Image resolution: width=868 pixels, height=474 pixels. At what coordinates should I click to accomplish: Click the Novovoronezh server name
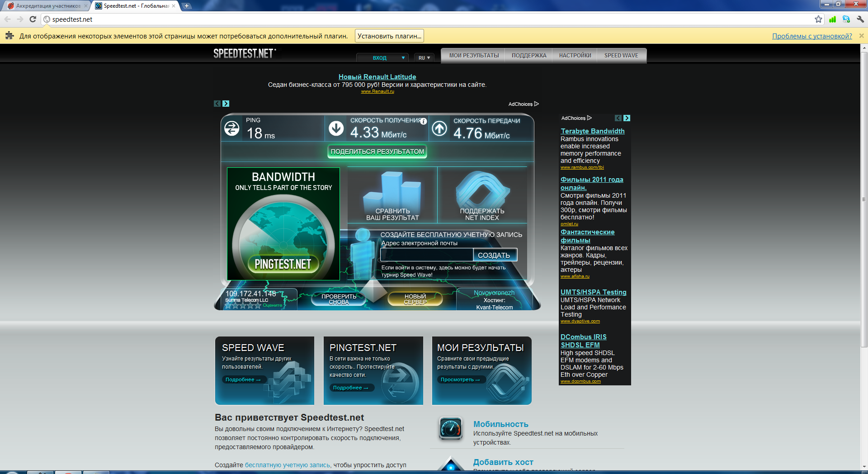494,293
